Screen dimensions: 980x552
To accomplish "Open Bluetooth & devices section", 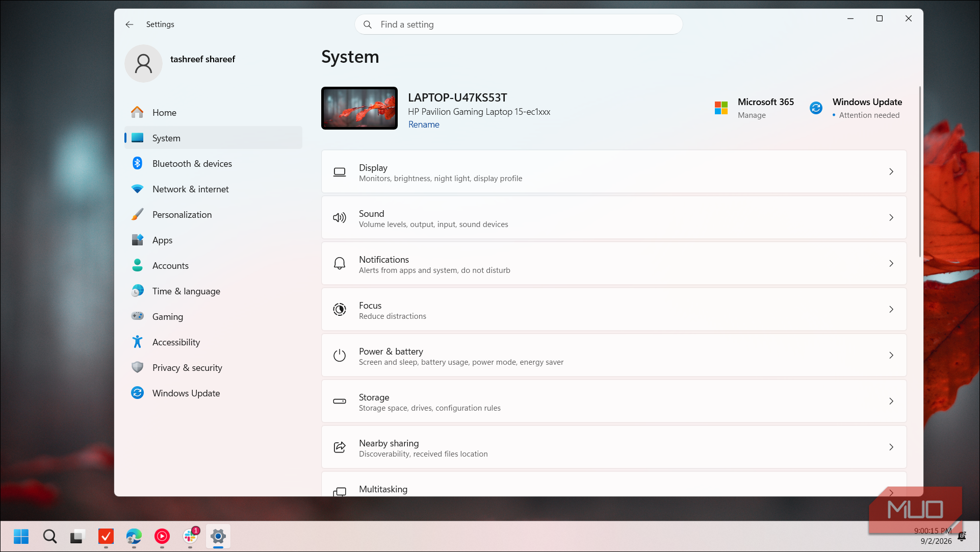I will (x=213, y=163).
